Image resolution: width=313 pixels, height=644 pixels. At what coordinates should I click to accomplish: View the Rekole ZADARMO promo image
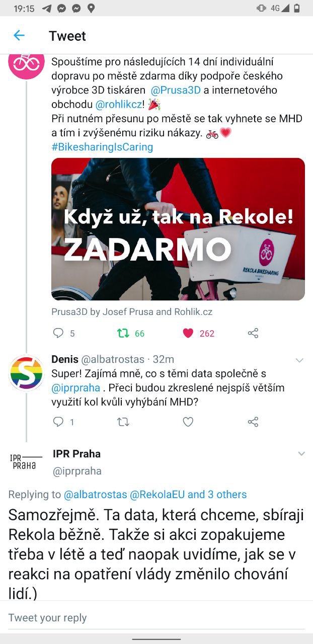(178, 229)
